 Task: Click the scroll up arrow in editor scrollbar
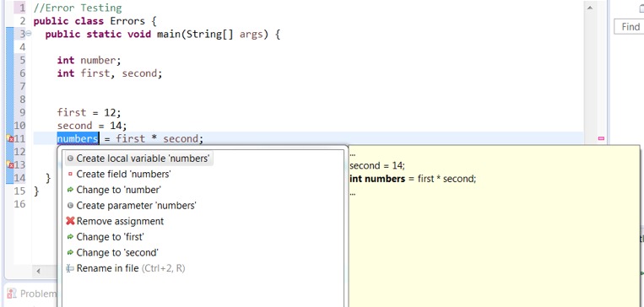coord(590,8)
